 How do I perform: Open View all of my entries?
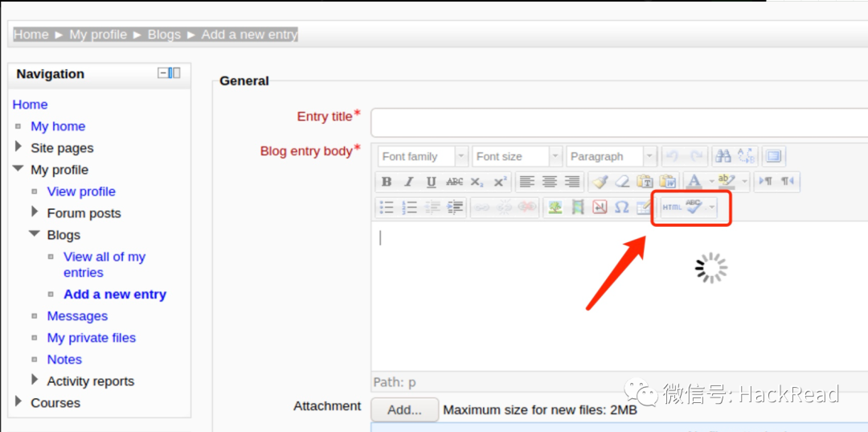[104, 265]
